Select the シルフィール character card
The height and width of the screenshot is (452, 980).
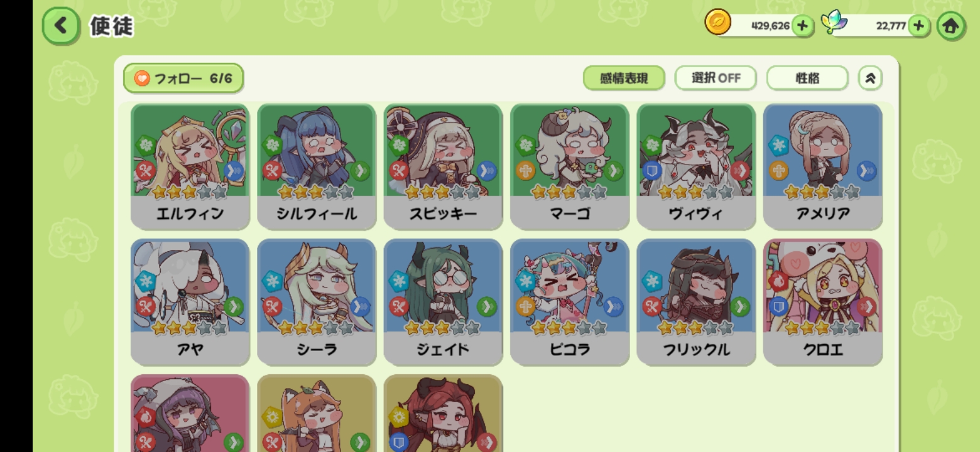(317, 166)
